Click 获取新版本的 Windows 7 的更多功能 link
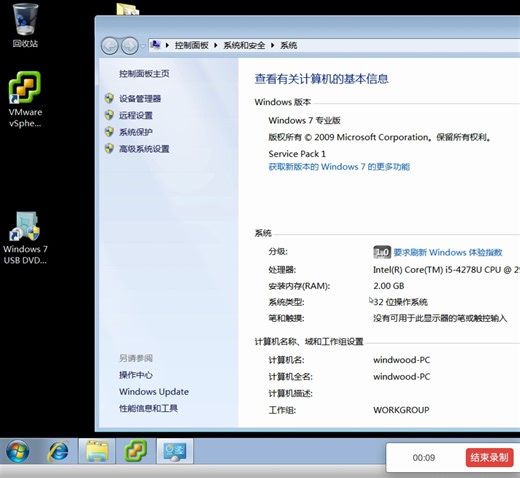The width and height of the screenshot is (520, 478). coord(339,167)
